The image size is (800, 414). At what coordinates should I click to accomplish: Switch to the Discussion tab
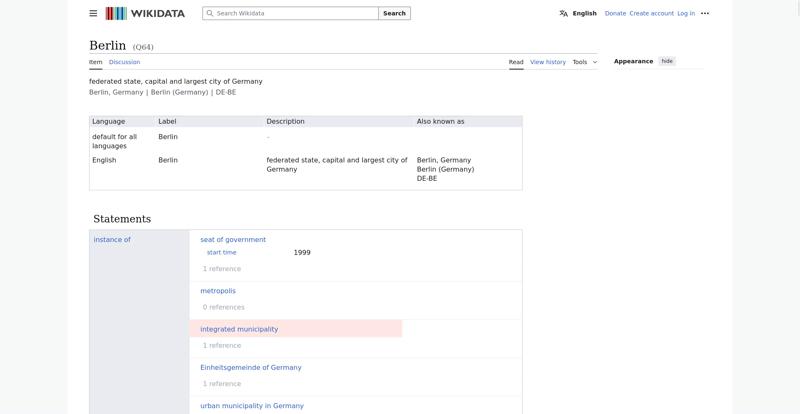tap(124, 62)
